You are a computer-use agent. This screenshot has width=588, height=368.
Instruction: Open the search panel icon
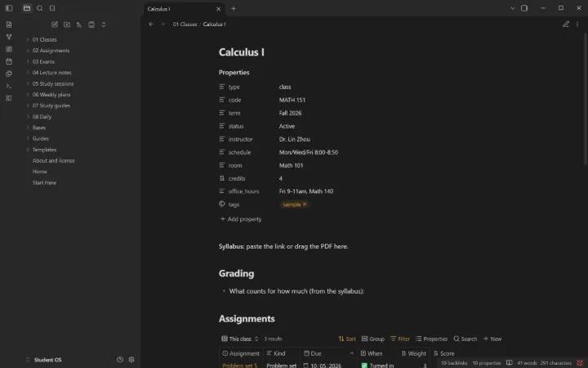40,8
